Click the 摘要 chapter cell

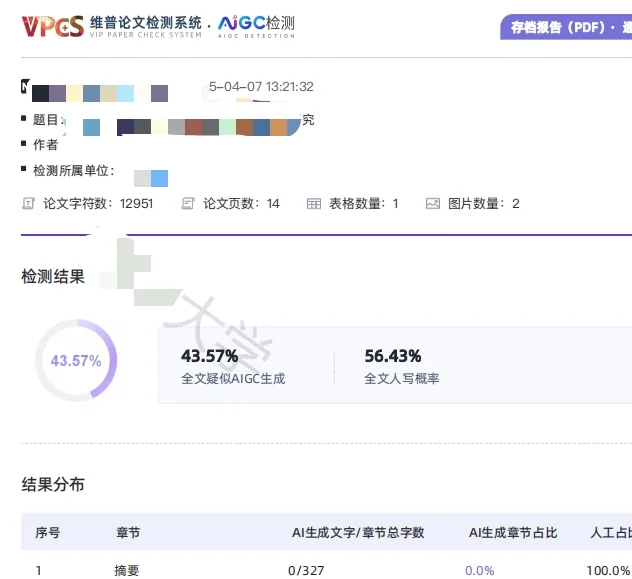pyautogui.click(x=127, y=570)
